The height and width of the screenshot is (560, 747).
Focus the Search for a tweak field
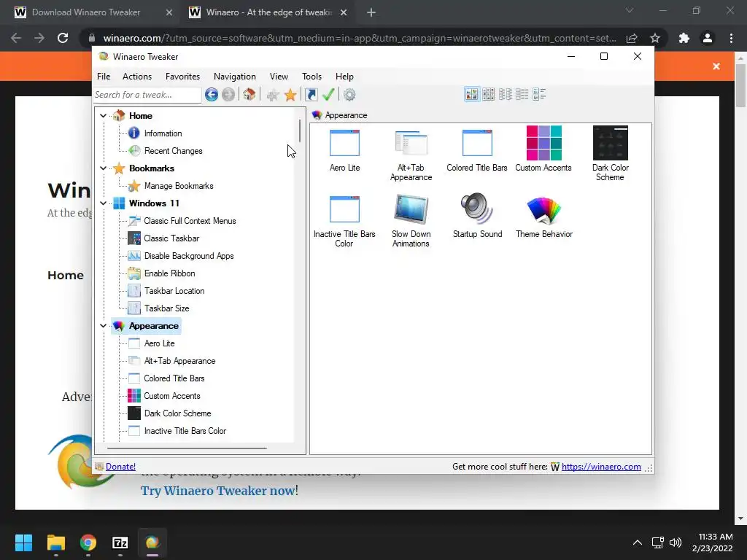(147, 95)
